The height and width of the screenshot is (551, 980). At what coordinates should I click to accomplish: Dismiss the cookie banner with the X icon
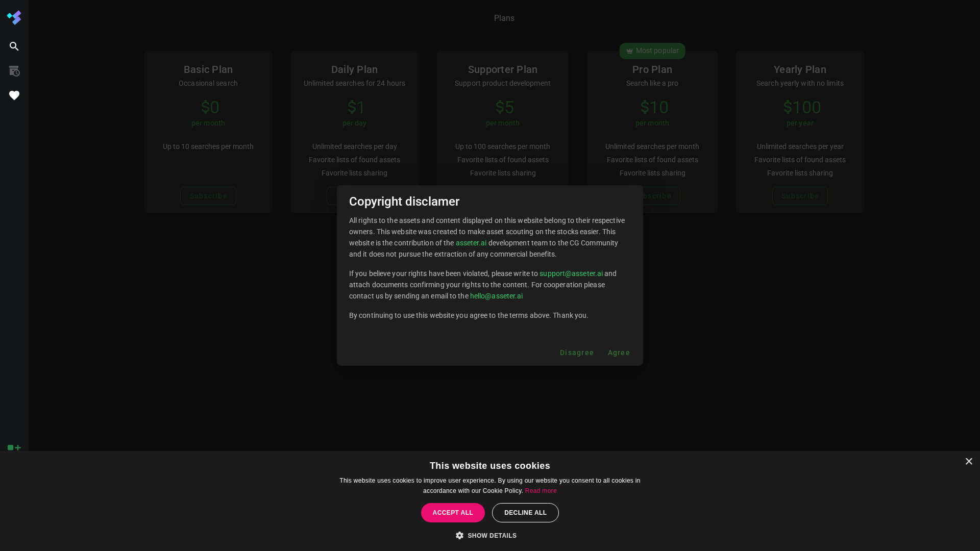click(969, 461)
